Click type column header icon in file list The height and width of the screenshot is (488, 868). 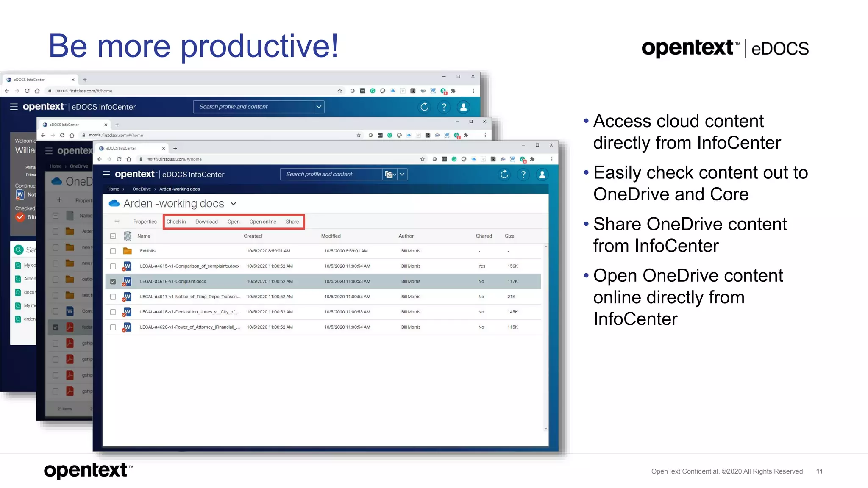128,236
